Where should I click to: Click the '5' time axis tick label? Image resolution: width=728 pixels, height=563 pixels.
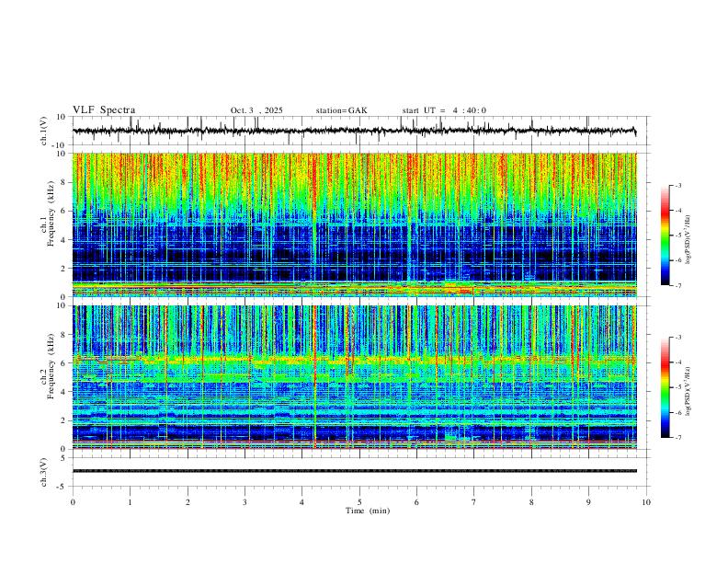tap(359, 502)
